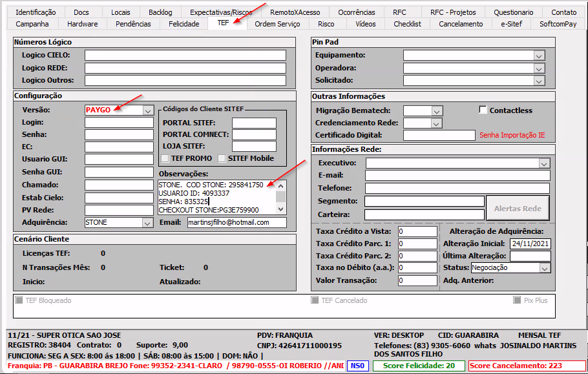
Task: Enable the TEF PROMO checkbox
Action: 165,158
